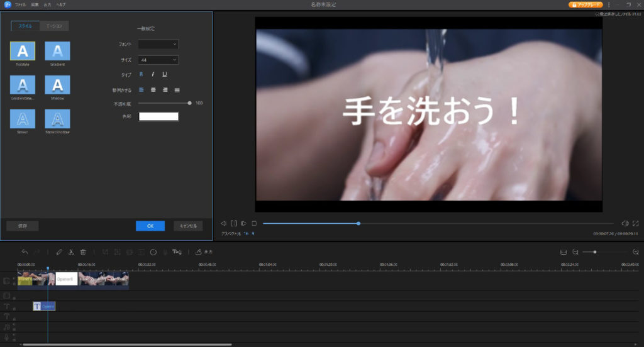Click the orange アップグレード upgrade button
The height and width of the screenshot is (347, 644).
586,4
